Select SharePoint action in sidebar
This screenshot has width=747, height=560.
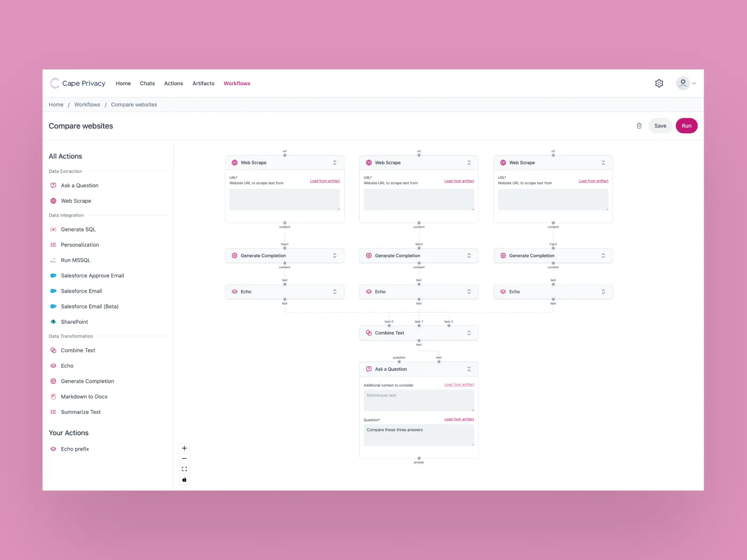pos(74,322)
